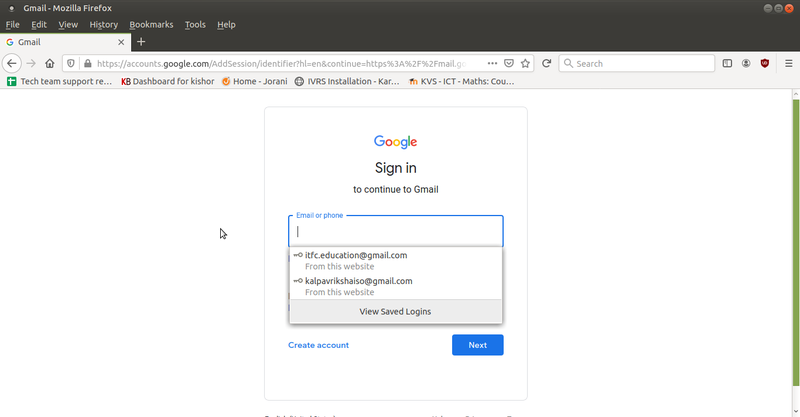The height and width of the screenshot is (417, 800).
Task: Open KVS - ICT - Maths bookmark
Action: 462,82
